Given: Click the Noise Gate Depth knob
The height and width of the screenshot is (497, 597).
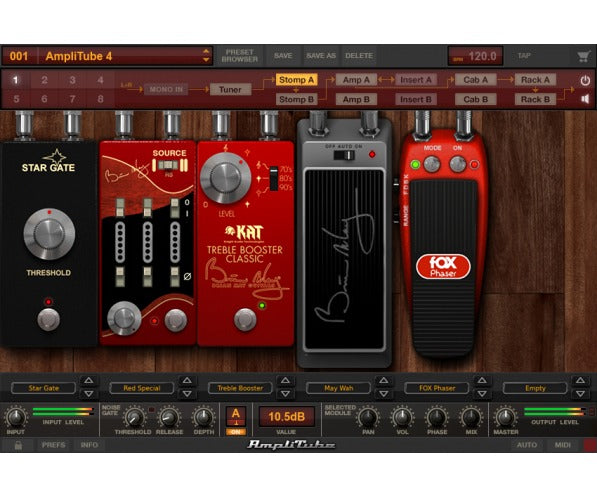Looking at the screenshot, I should click(204, 417).
